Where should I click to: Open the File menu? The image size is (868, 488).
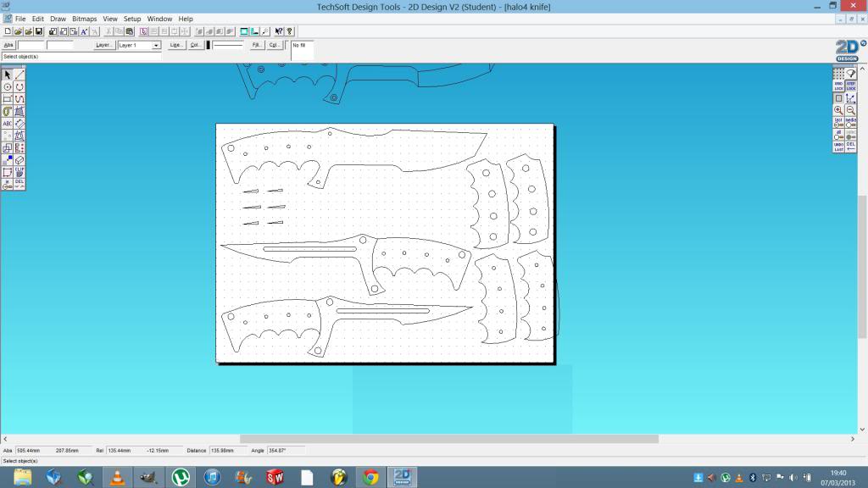[x=20, y=19]
